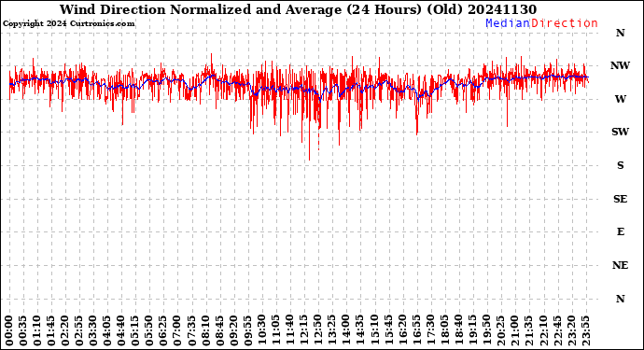Click the 11:05 time label

click(x=275, y=330)
